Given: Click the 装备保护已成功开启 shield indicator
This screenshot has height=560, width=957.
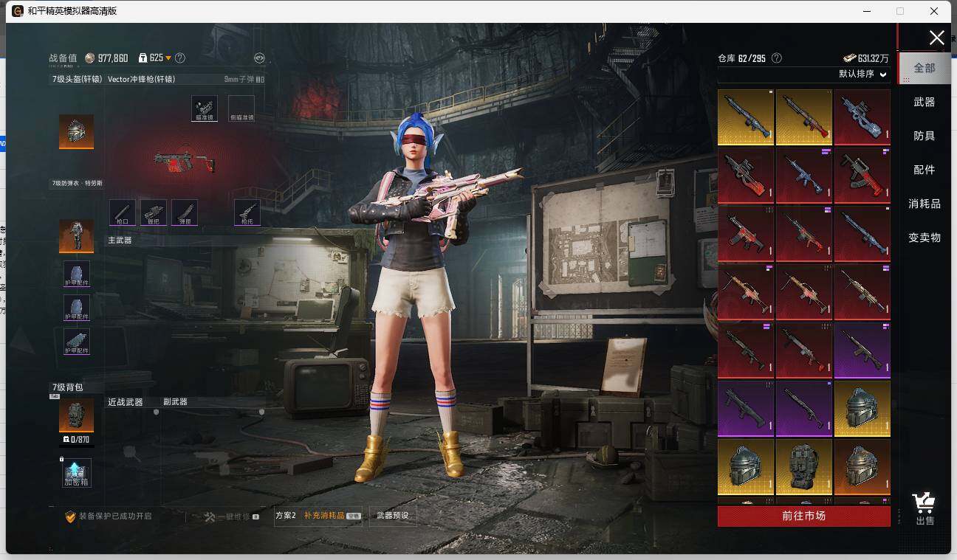Looking at the screenshot, I should [109, 516].
